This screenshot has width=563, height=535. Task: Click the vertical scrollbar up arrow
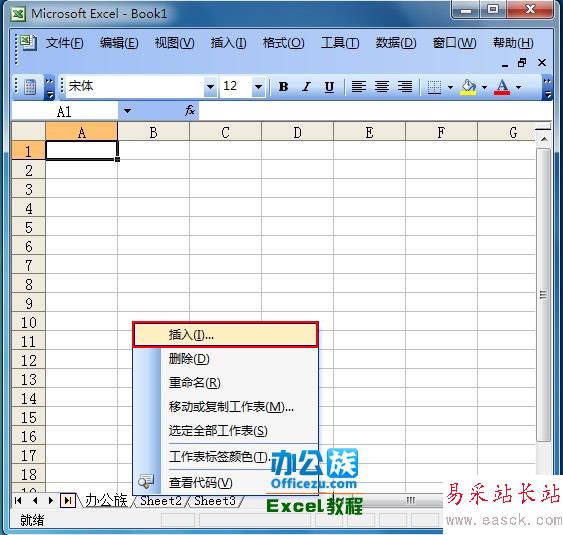544,139
